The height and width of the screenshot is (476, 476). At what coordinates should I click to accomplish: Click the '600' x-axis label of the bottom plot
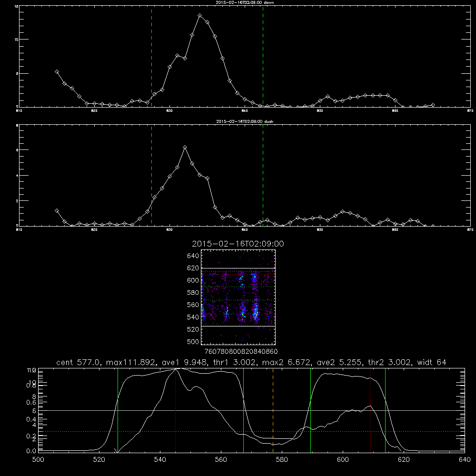pyautogui.click(x=343, y=460)
